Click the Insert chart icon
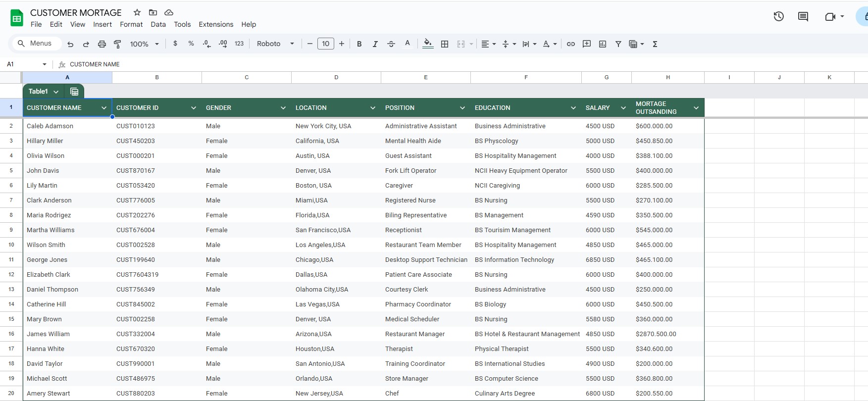 tap(603, 44)
